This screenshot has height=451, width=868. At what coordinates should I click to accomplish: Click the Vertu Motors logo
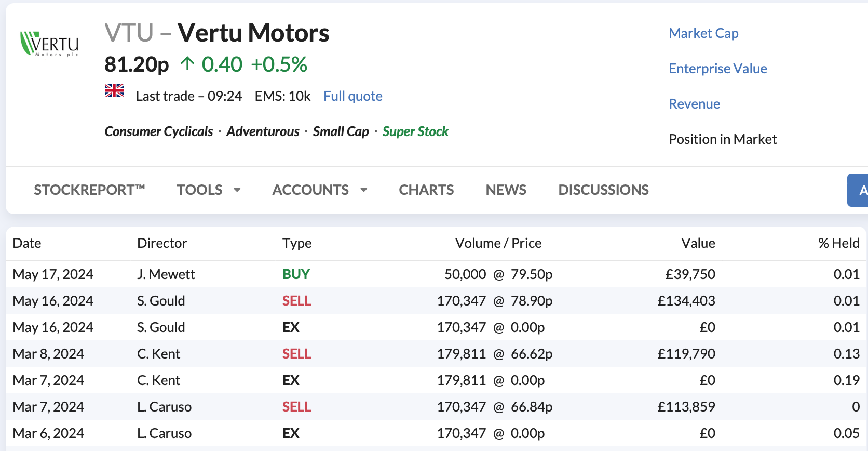point(49,44)
